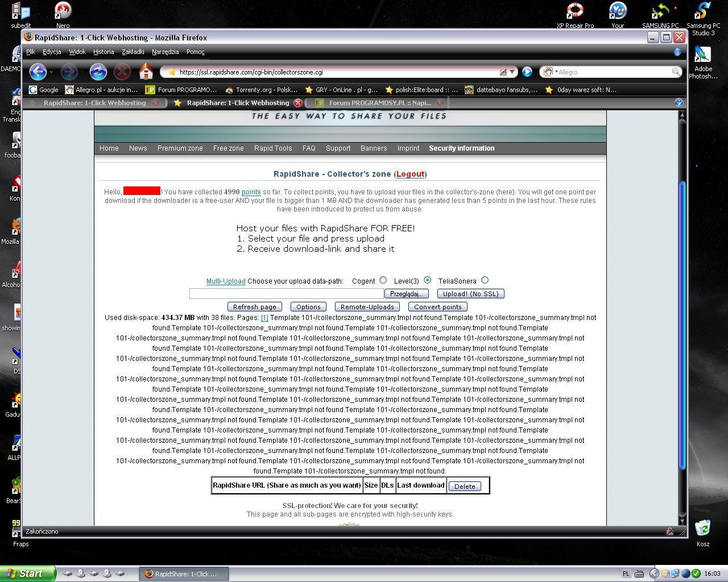Viewport: 728px width, 582px height.
Task: Click the status bar security icon
Action: click(670, 531)
